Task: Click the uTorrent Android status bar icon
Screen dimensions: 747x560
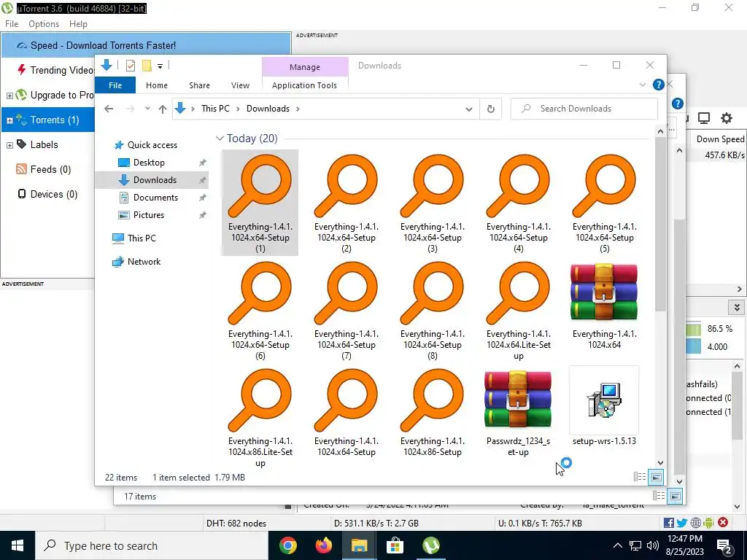Action: (x=708, y=523)
